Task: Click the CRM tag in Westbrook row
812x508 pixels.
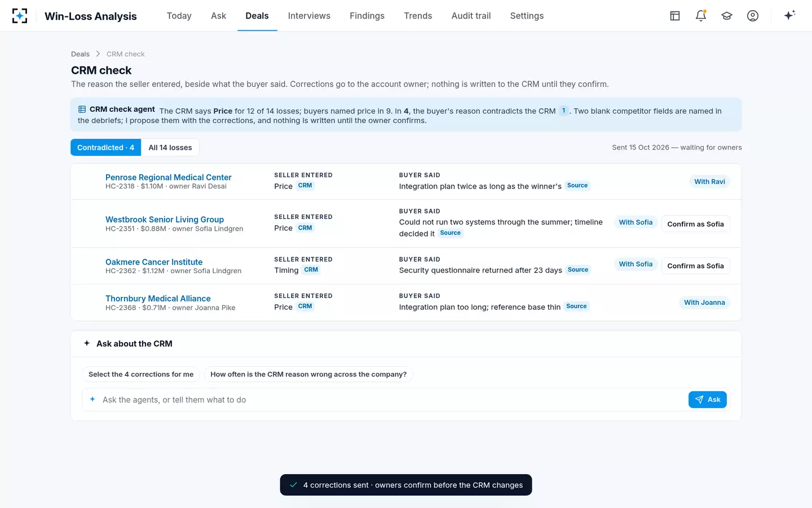Action: coord(305,228)
